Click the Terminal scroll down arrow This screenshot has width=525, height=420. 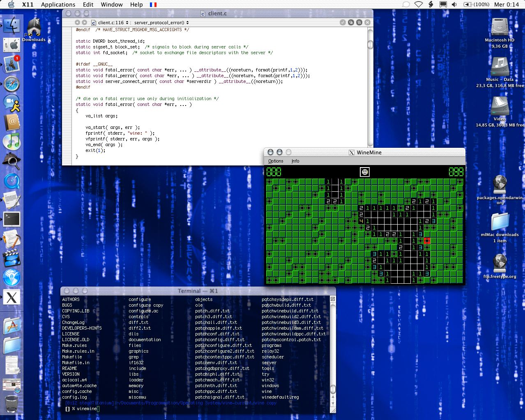point(333,404)
